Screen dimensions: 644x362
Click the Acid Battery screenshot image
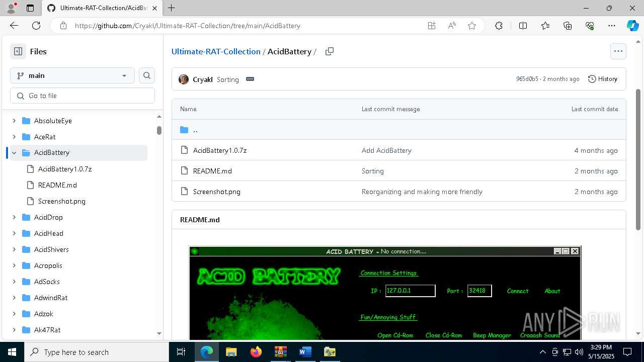pos(385,293)
